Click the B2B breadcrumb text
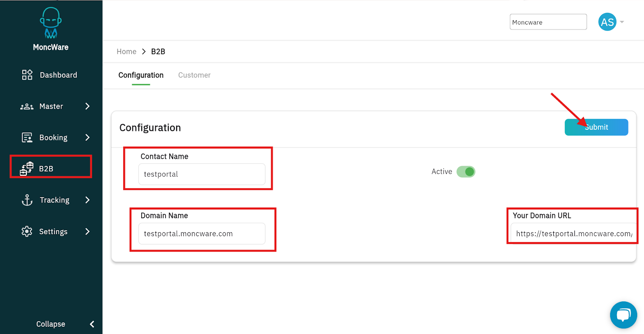This screenshot has width=644, height=334. [158, 52]
